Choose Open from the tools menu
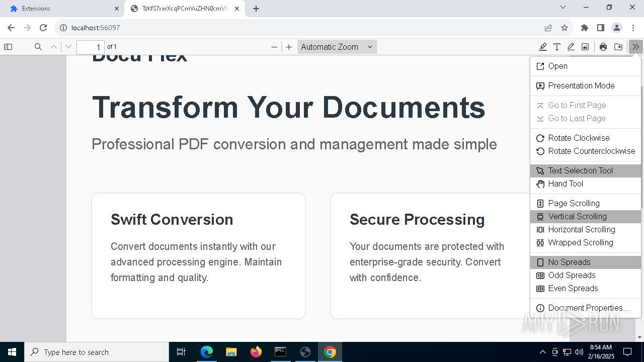This screenshot has width=644, height=362. 586,66
